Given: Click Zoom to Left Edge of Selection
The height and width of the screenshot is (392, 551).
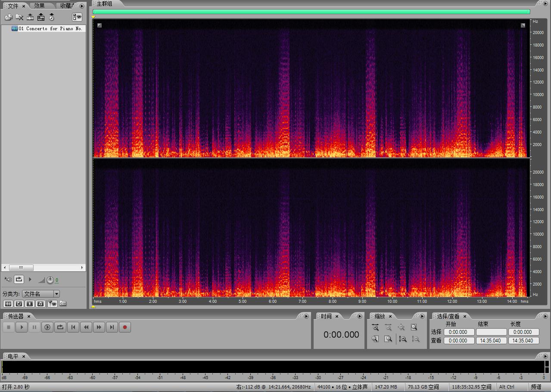Looking at the screenshot, I should coord(375,339).
